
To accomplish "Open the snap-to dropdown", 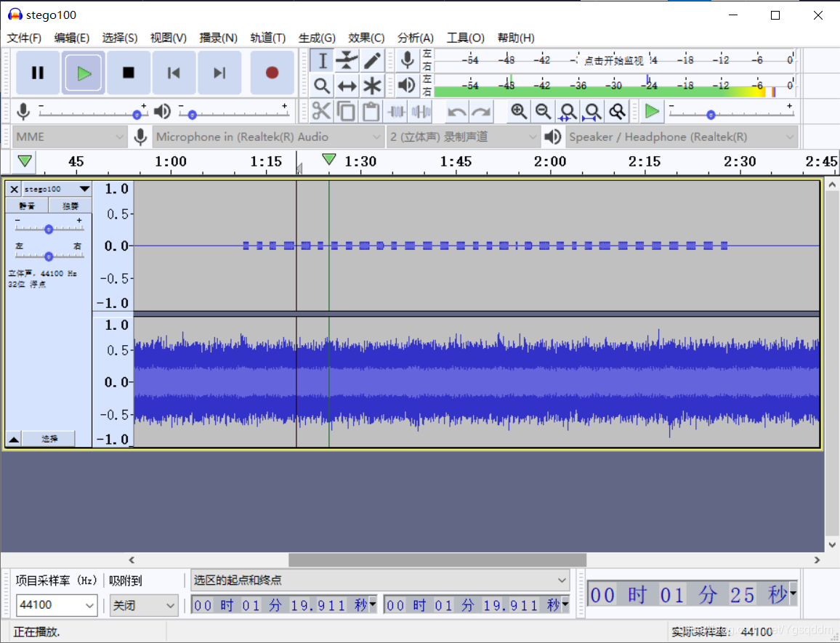I will 144,605.
